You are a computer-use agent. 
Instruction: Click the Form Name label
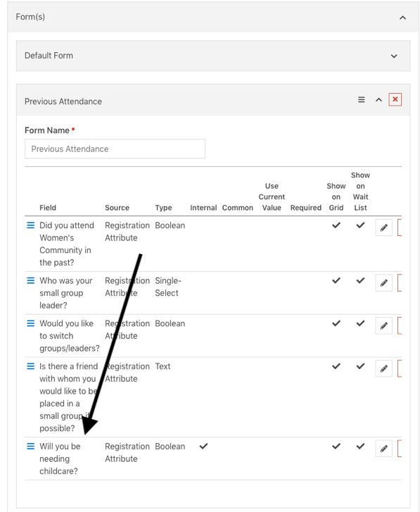click(47, 130)
